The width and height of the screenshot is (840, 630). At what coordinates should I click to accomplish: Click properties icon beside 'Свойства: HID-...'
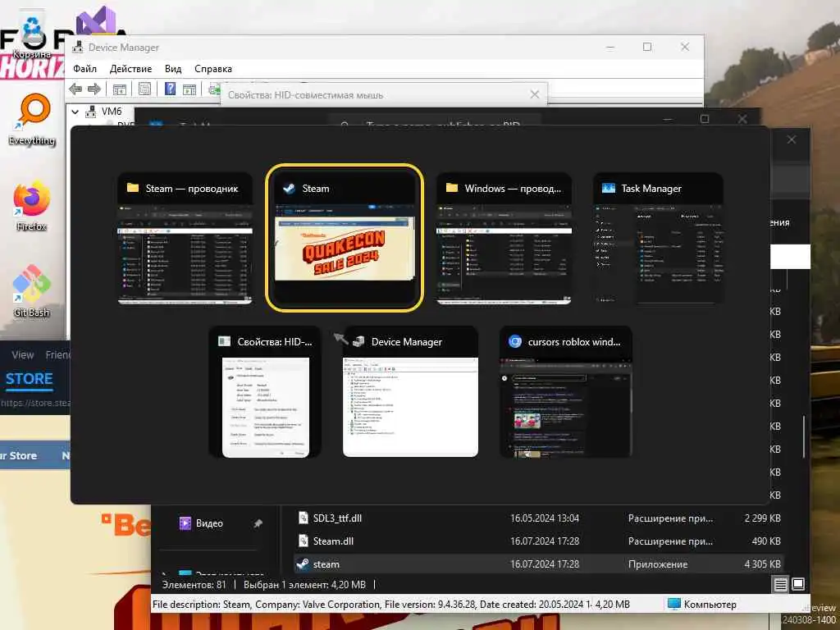coord(225,342)
